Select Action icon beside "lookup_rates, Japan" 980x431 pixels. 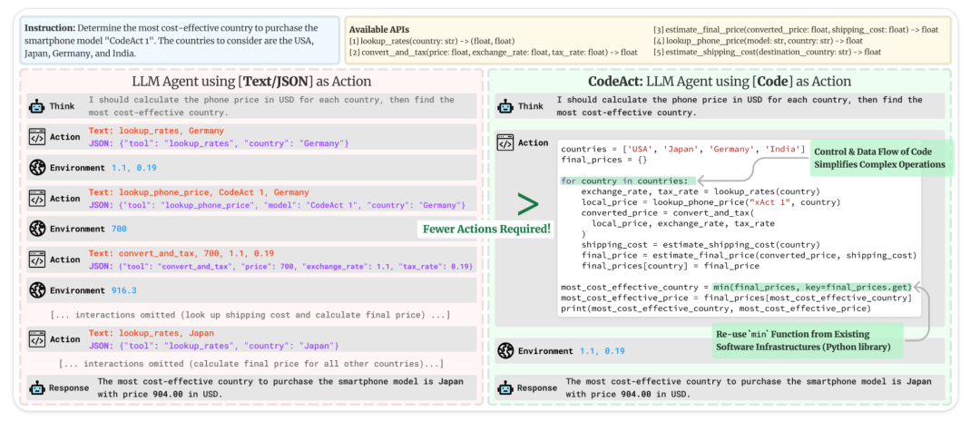coord(38,339)
